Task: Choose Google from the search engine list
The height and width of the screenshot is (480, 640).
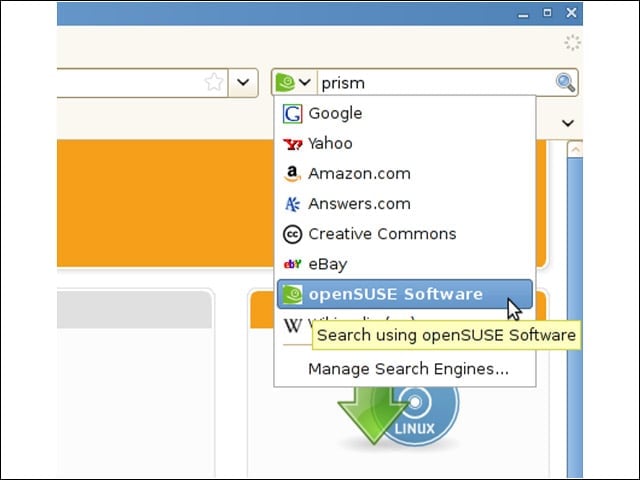Action: [x=404, y=113]
